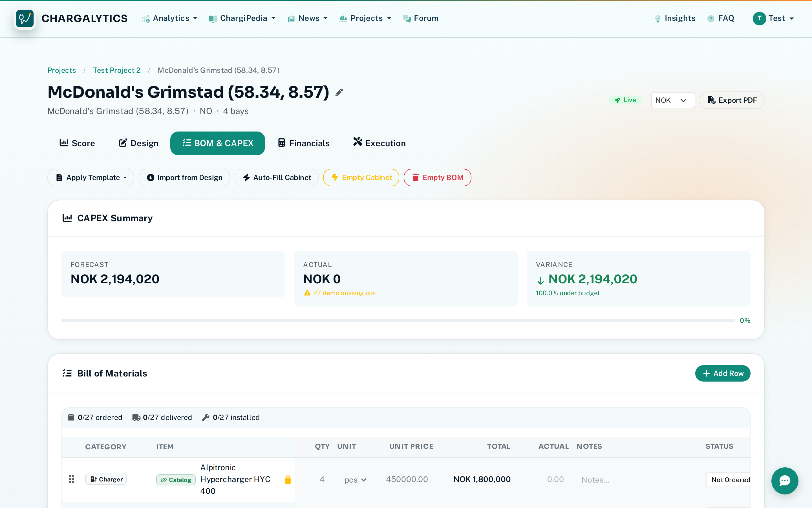The image size is (812, 508).
Task: Open the NOK currency selector
Action: (673, 100)
